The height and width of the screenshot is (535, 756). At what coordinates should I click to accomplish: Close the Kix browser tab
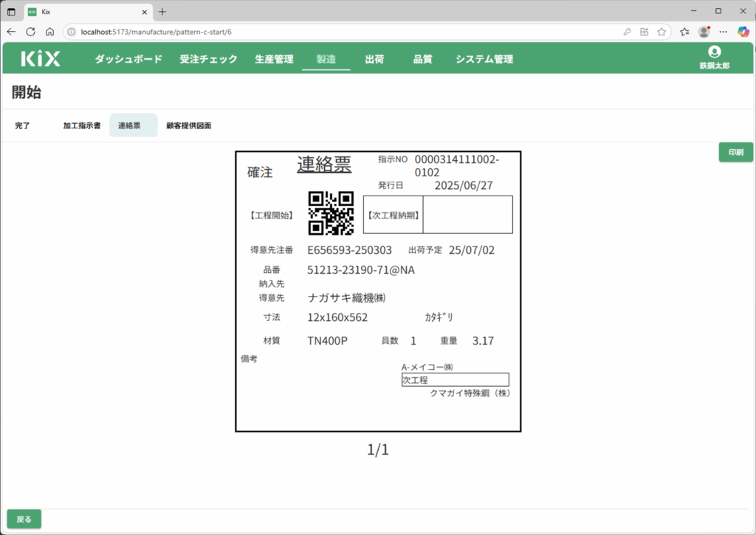pos(144,12)
